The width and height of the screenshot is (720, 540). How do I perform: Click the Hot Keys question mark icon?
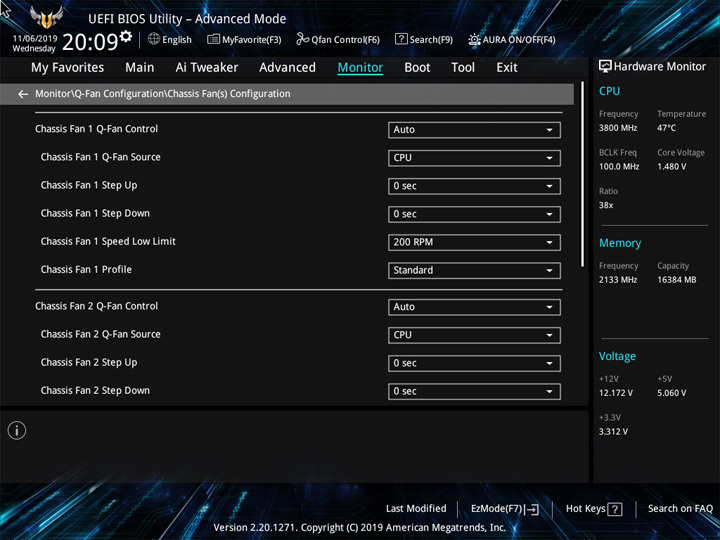614,509
